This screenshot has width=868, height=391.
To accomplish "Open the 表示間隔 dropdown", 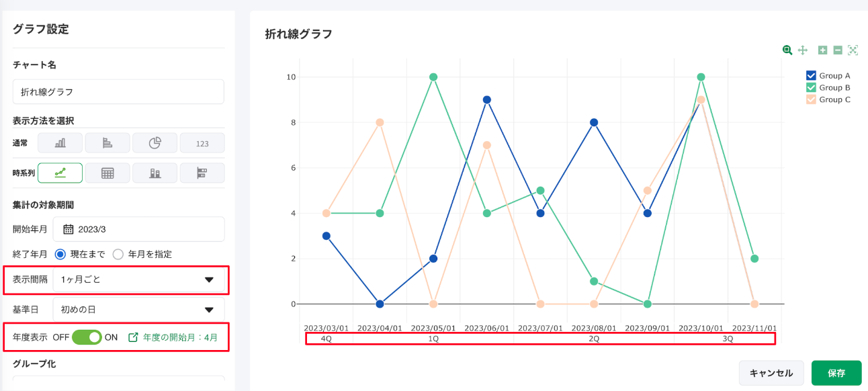I will (138, 279).
